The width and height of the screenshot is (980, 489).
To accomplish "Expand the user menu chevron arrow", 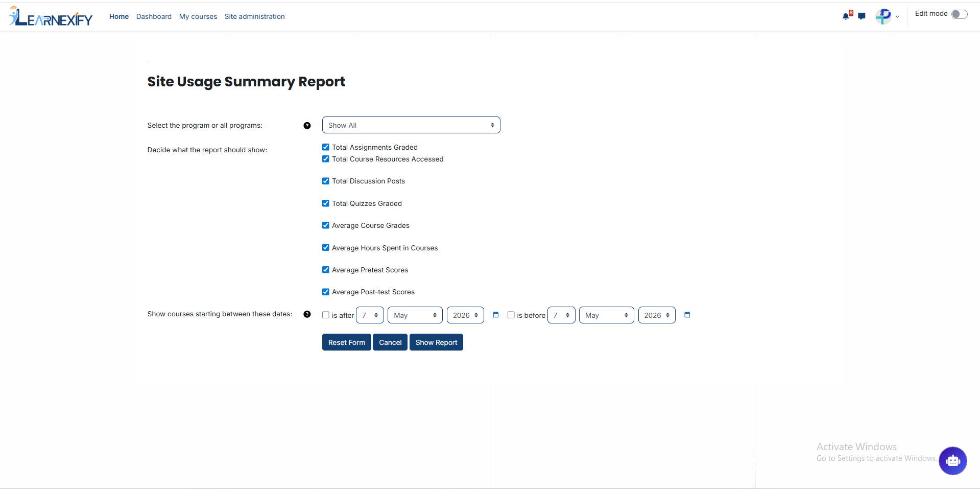I will click(897, 17).
